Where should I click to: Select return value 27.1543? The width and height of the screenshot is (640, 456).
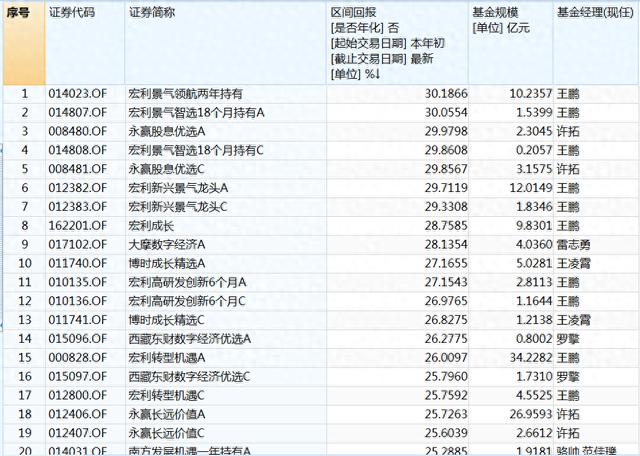coord(446,282)
